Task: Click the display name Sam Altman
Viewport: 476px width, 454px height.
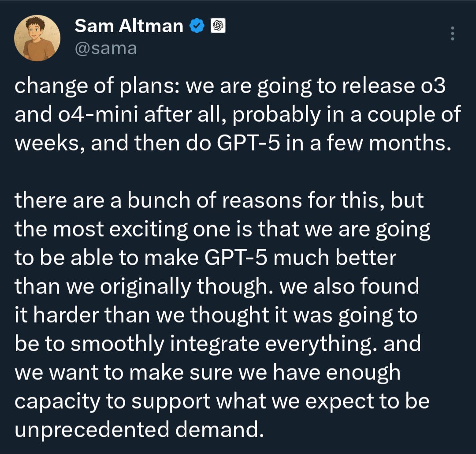Action: tap(129, 26)
